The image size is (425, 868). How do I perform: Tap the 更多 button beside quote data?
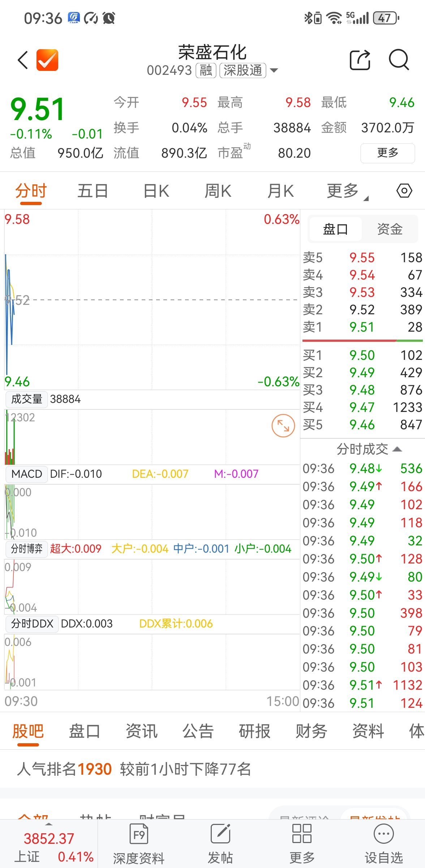[387, 153]
